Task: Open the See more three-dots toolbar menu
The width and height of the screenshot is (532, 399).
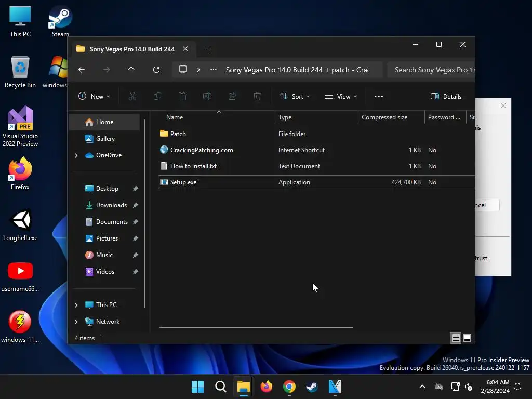Action: (x=379, y=96)
